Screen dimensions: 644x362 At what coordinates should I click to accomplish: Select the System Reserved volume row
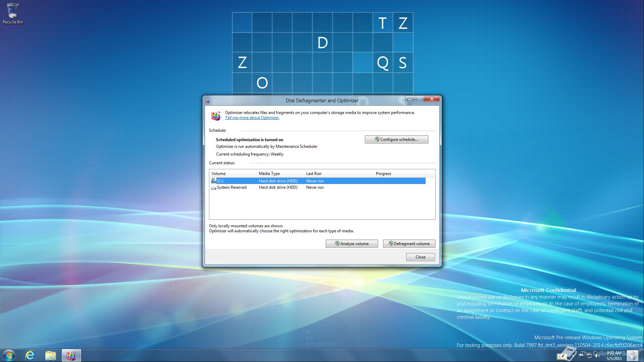[x=318, y=187]
